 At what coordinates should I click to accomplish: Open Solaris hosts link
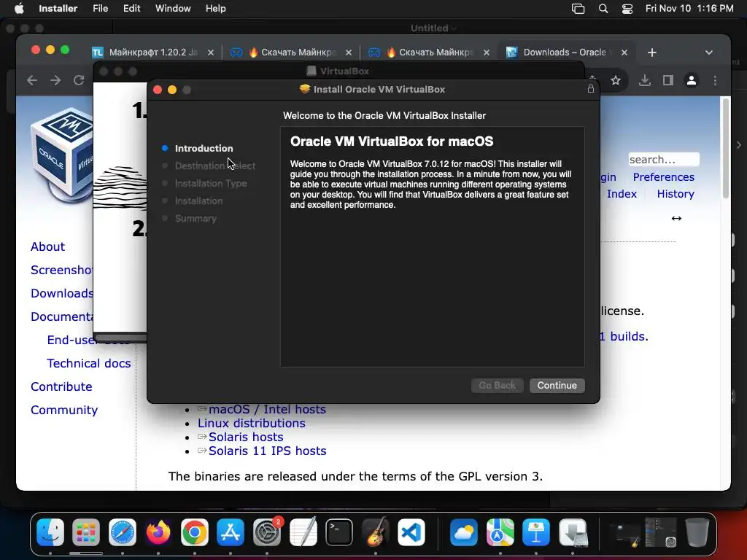[246, 437]
